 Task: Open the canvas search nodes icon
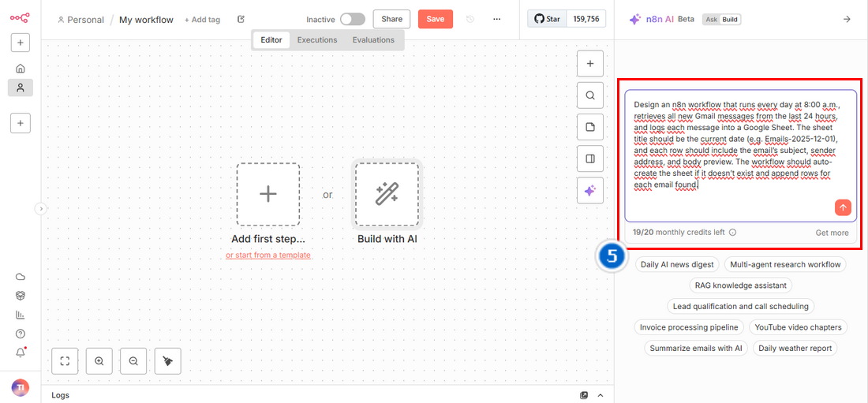[589, 95]
